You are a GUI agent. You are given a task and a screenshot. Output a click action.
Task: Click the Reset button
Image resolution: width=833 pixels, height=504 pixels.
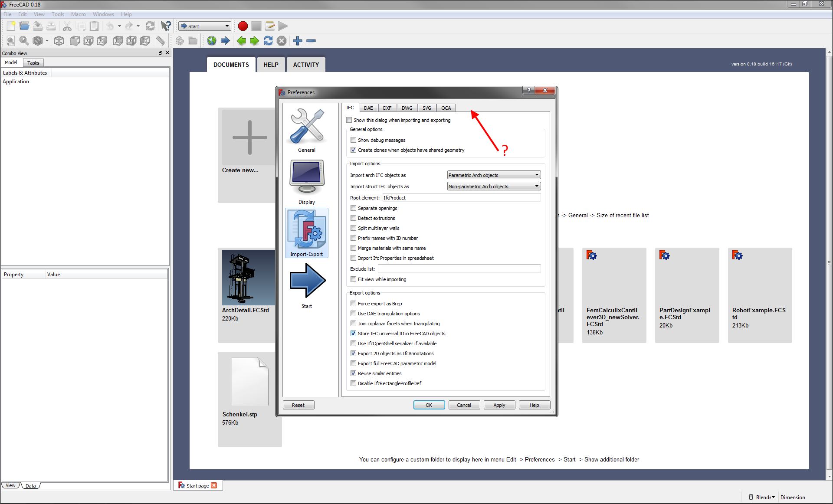pos(298,405)
